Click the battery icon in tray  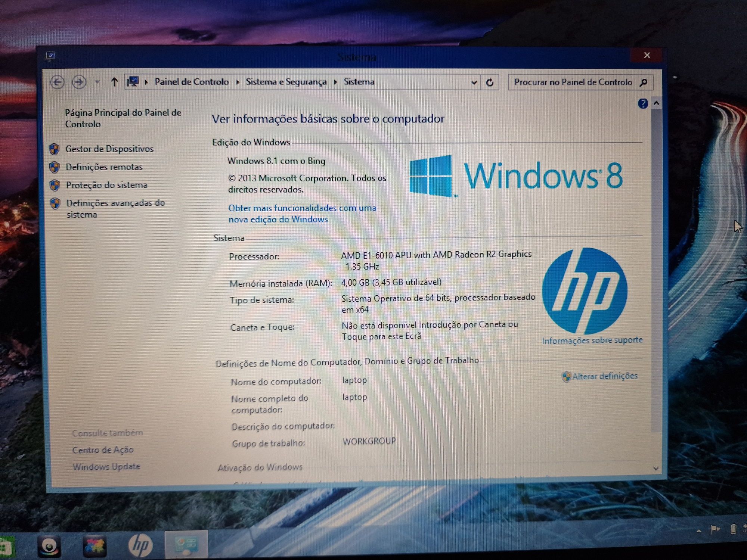[x=733, y=529]
